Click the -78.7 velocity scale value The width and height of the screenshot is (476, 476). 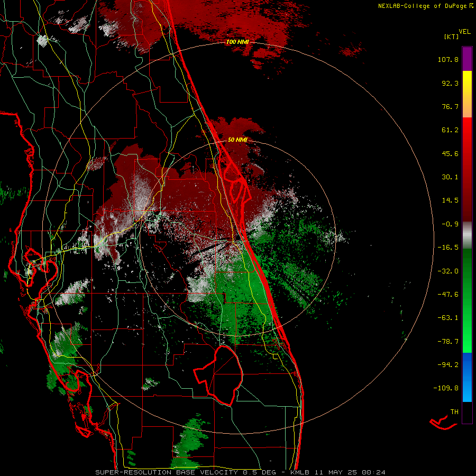click(x=448, y=342)
